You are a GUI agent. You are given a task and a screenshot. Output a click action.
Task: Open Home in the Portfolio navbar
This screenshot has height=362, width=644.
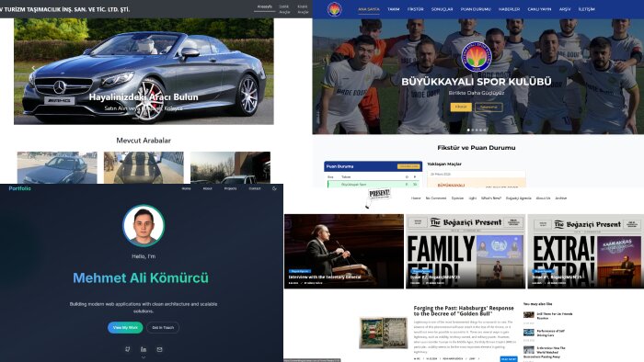(x=187, y=188)
